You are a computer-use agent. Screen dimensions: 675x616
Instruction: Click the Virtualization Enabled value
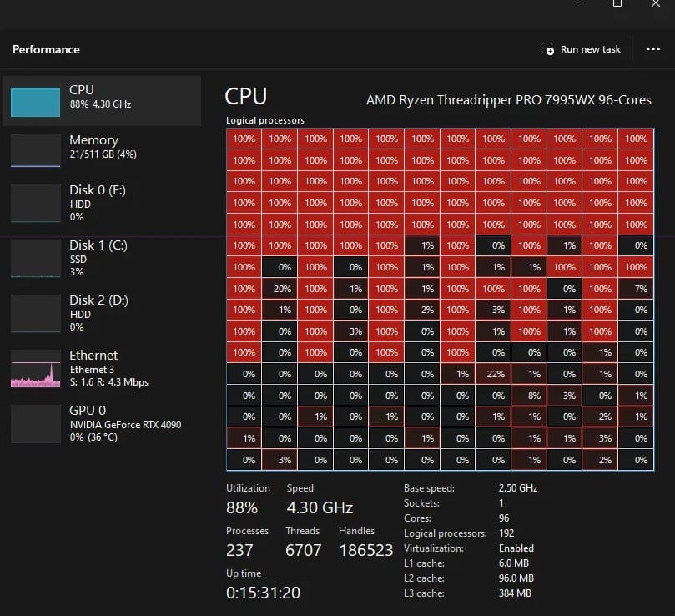tap(516, 548)
